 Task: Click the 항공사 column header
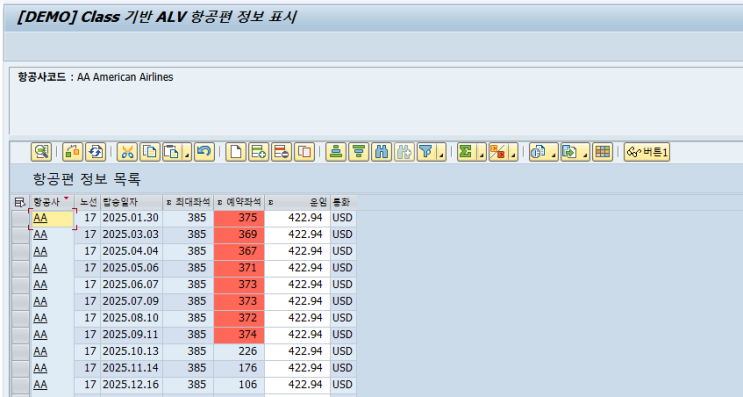pos(52,202)
